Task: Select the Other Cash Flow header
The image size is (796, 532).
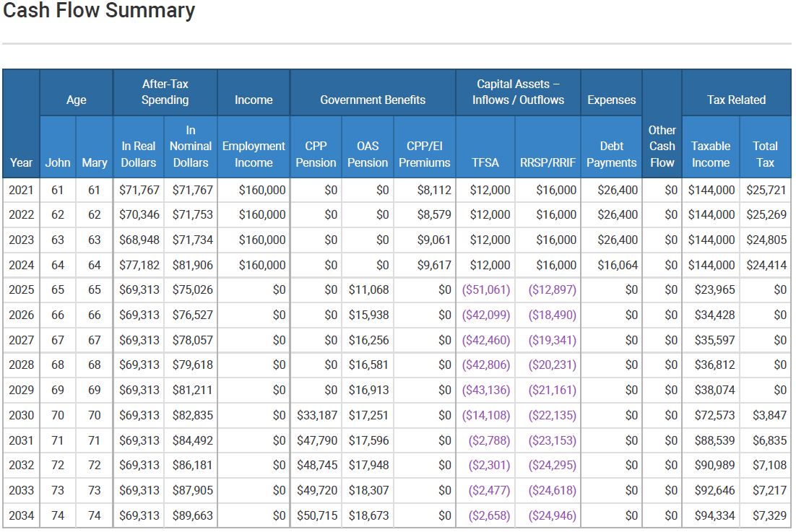Action: coord(662,146)
